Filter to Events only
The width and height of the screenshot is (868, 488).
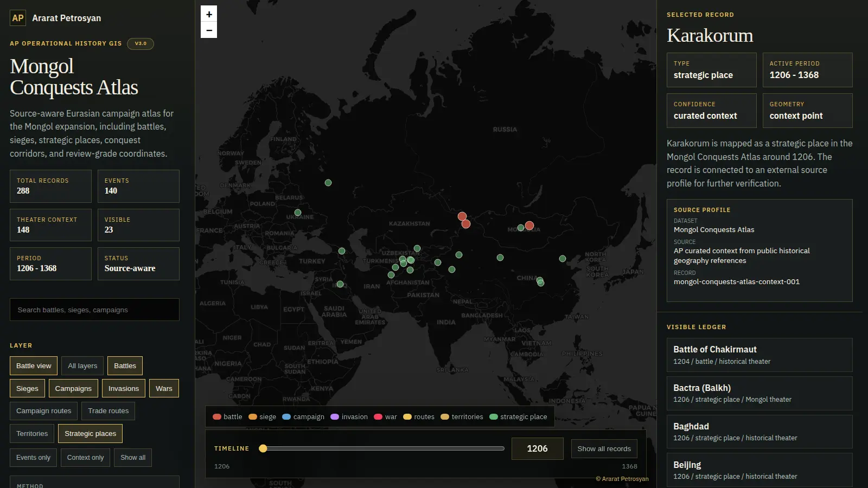tap(33, 458)
